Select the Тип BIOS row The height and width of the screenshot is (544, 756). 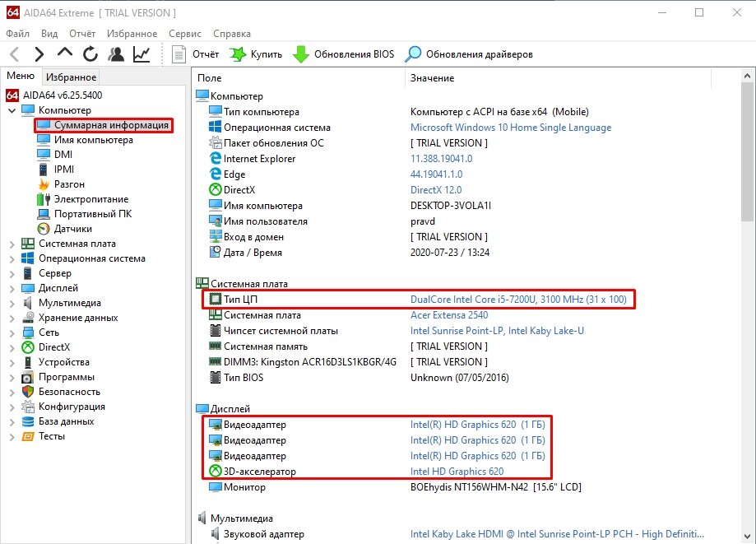359,378
